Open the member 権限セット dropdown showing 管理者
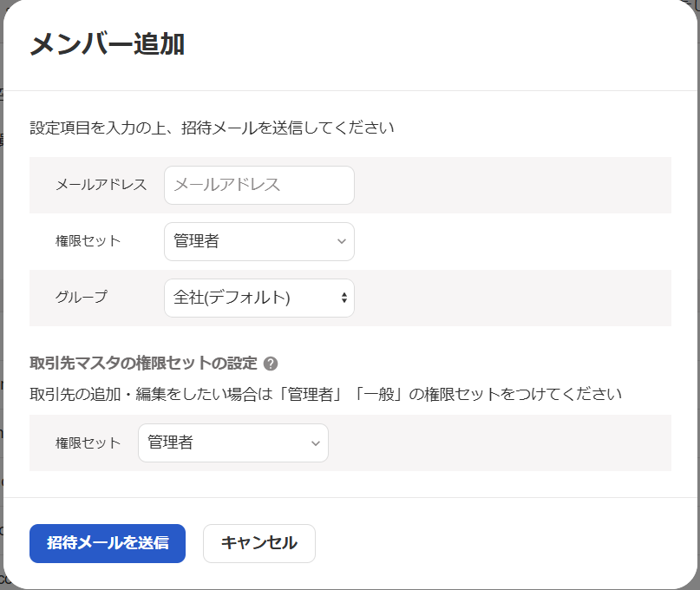The height and width of the screenshot is (590, 700). tap(258, 241)
